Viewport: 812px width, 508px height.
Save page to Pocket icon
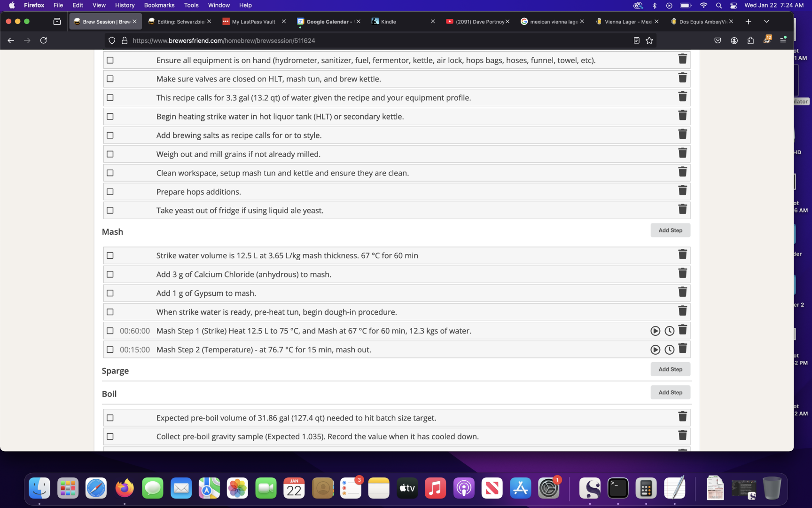(718, 40)
